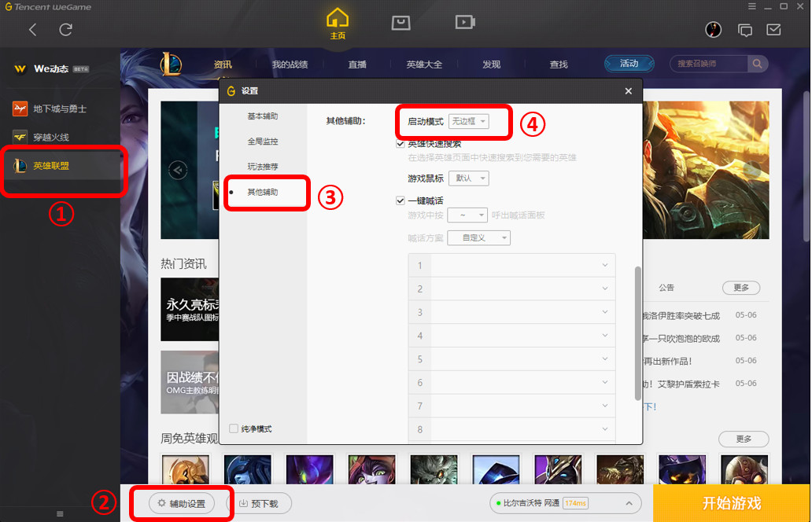The image size is (812, 522).
Task: Switch to the 我的战绩 tab
Action: [x=289, y=64]
